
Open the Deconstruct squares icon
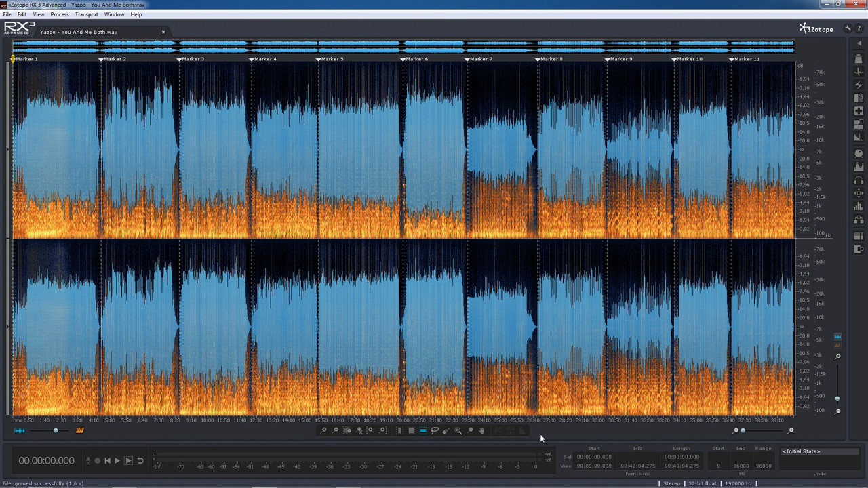tap(859, 124)
